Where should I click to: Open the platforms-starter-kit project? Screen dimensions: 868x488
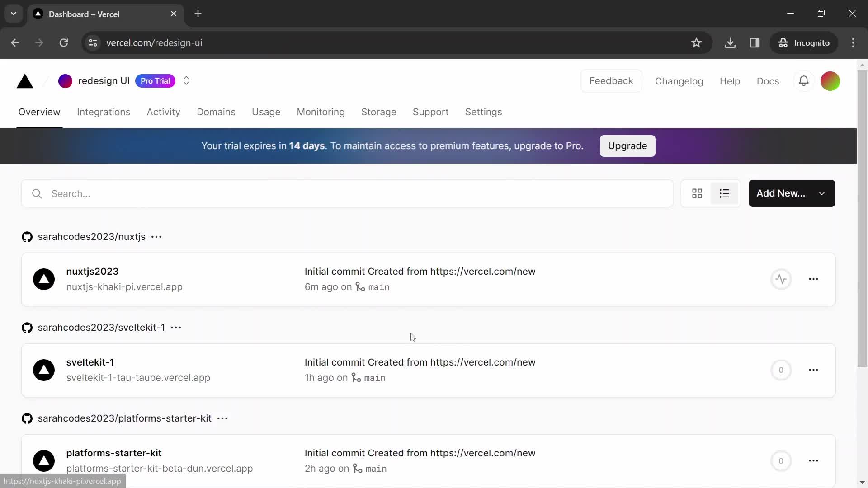coord(114,453)
